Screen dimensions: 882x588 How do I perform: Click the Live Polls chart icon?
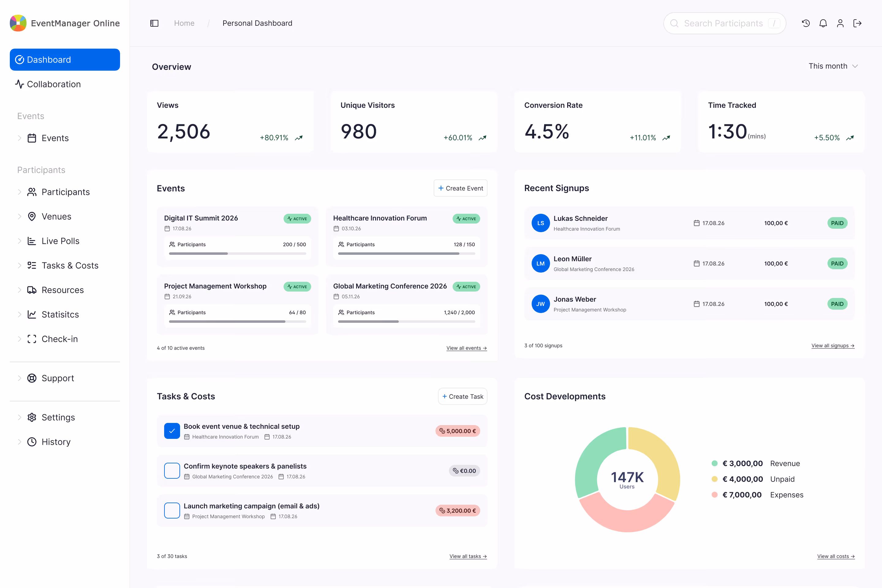32,241
